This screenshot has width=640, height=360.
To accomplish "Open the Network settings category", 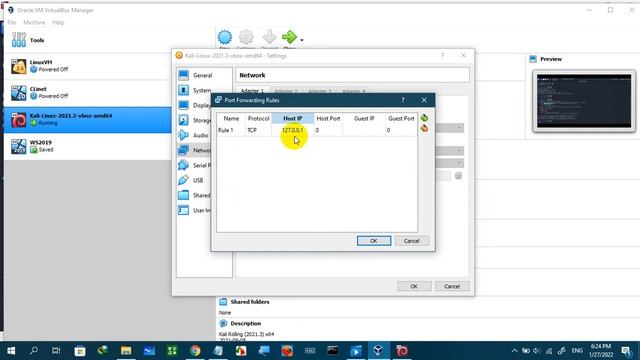I will coord(194,150).
